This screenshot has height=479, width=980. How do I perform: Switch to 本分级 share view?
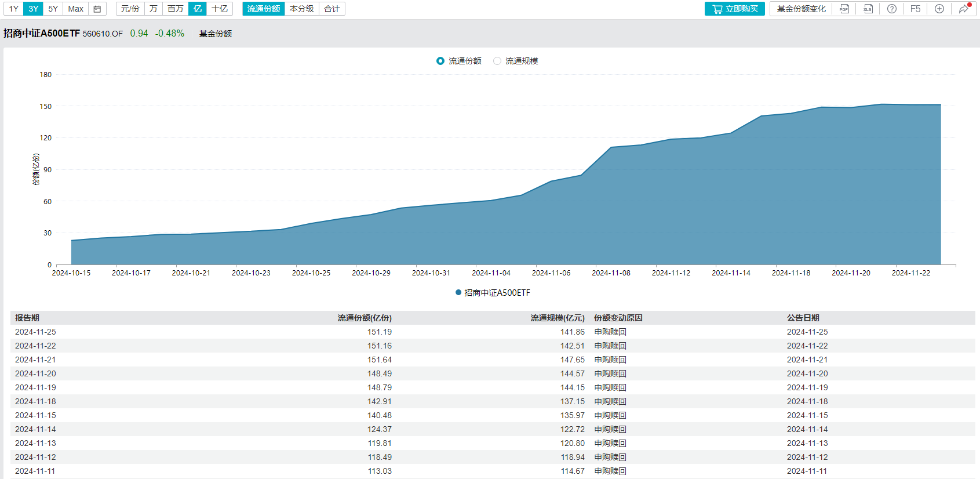pos(301,9)
